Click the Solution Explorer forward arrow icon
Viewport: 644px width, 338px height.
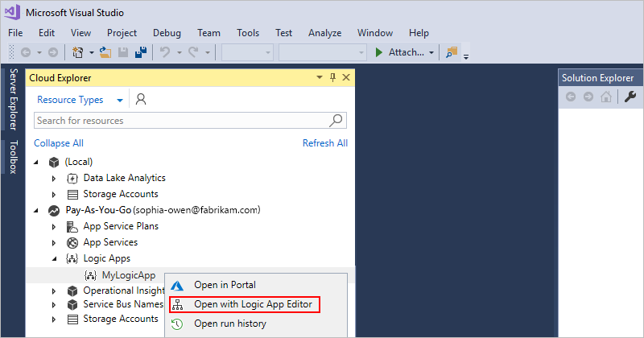coord(588,97)
